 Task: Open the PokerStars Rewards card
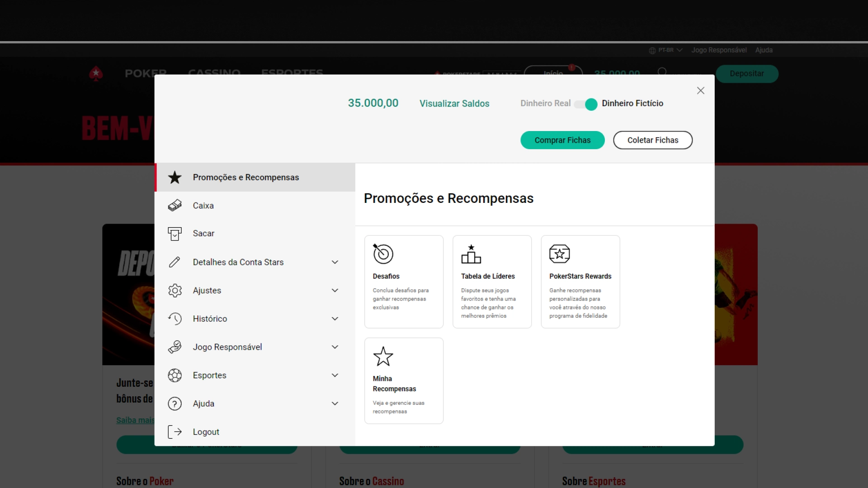coord(580,282)
